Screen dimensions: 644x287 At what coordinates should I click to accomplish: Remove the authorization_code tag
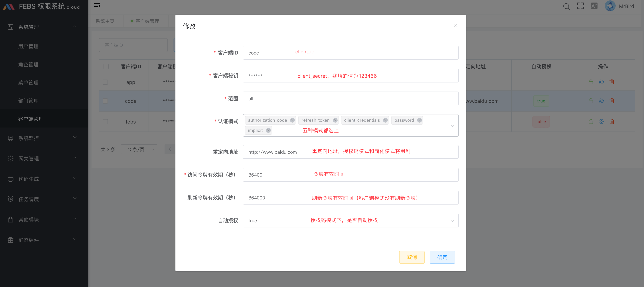click(292, 120)
